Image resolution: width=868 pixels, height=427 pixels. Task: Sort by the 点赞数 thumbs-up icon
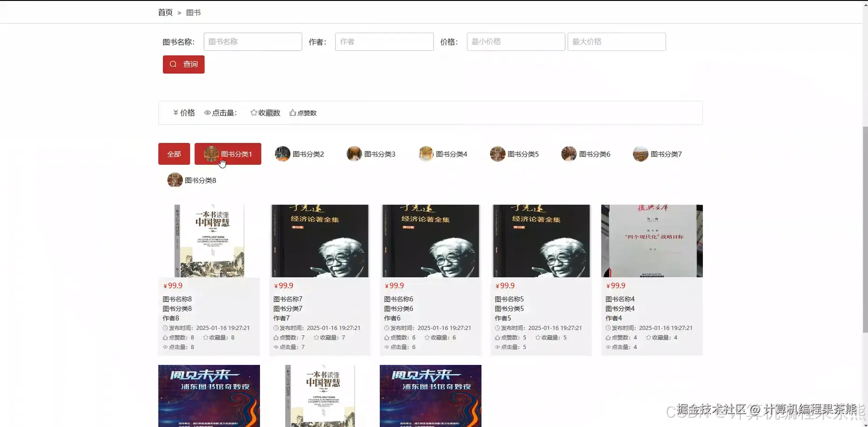coord(292,112)
